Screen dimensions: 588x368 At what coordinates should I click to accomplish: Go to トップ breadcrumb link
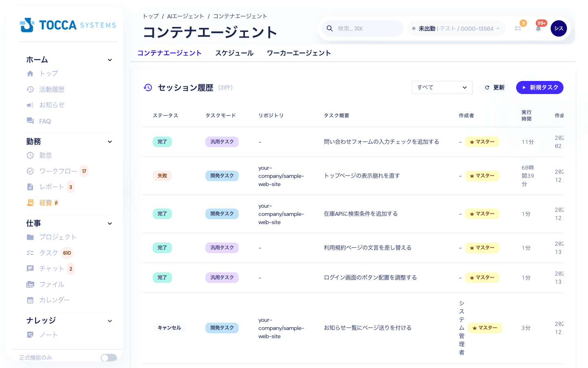coord(151,16)
